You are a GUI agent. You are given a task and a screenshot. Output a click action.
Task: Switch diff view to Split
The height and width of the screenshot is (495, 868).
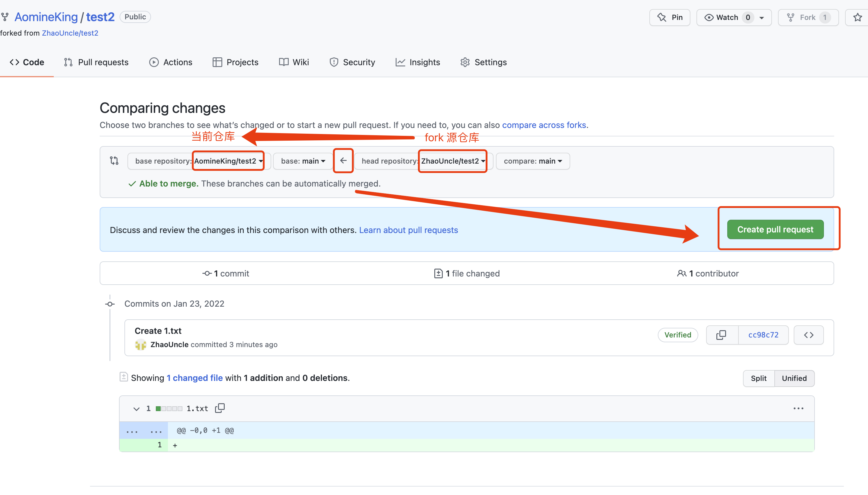(x=758, y=378)
